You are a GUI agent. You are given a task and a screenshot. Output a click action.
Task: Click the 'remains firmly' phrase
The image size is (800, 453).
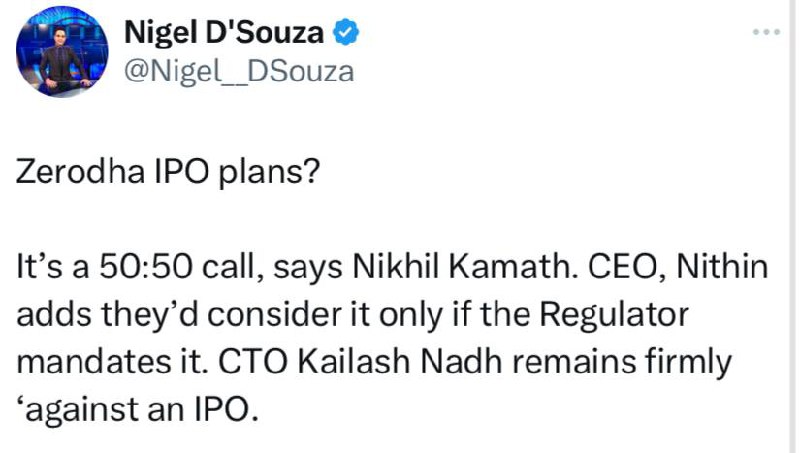point(622,363)
